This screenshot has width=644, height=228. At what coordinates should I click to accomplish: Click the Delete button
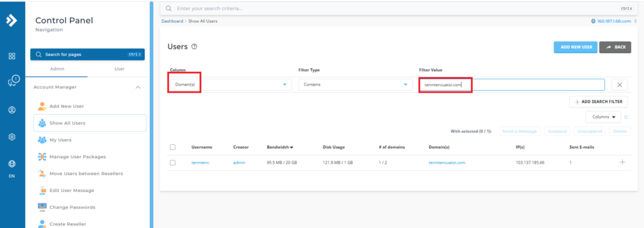[x=619, y=131]
